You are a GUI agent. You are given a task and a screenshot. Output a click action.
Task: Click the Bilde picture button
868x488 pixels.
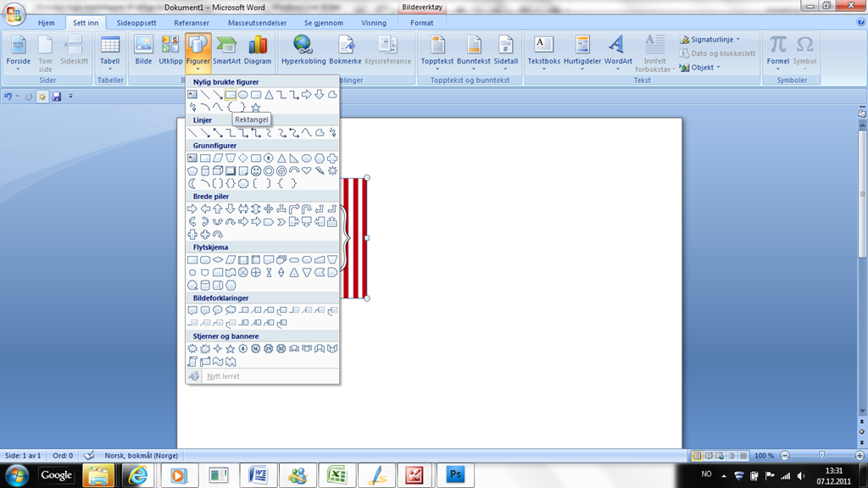(x=143, y=51)
